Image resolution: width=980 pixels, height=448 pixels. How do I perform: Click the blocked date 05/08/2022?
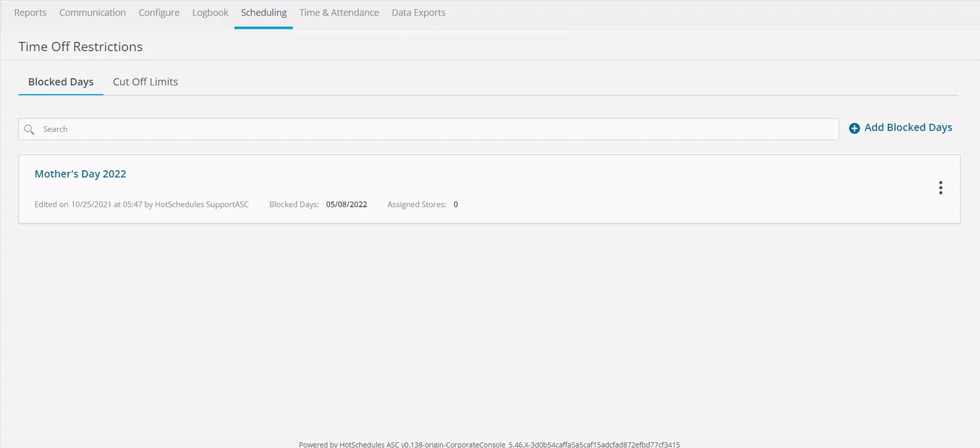click(347, 205)
